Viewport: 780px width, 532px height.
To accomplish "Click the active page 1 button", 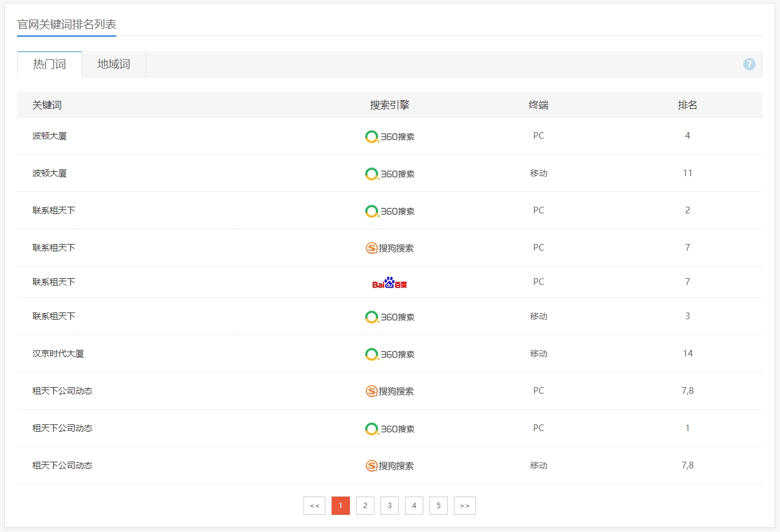I will [x=341, y=506].
